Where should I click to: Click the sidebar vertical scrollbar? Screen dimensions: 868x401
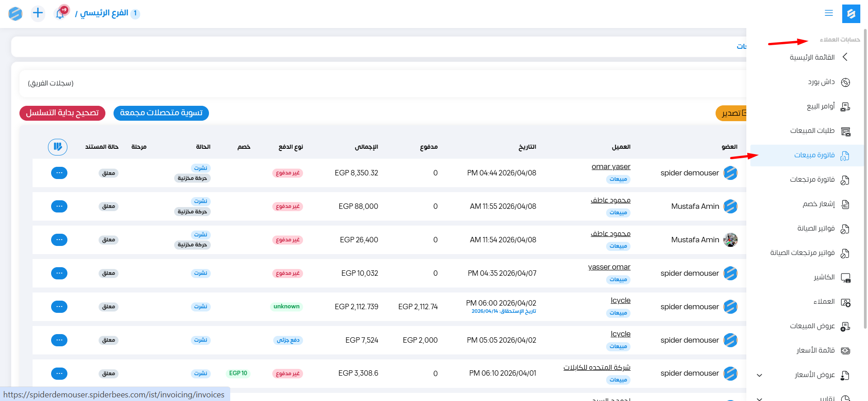[865, 181]
